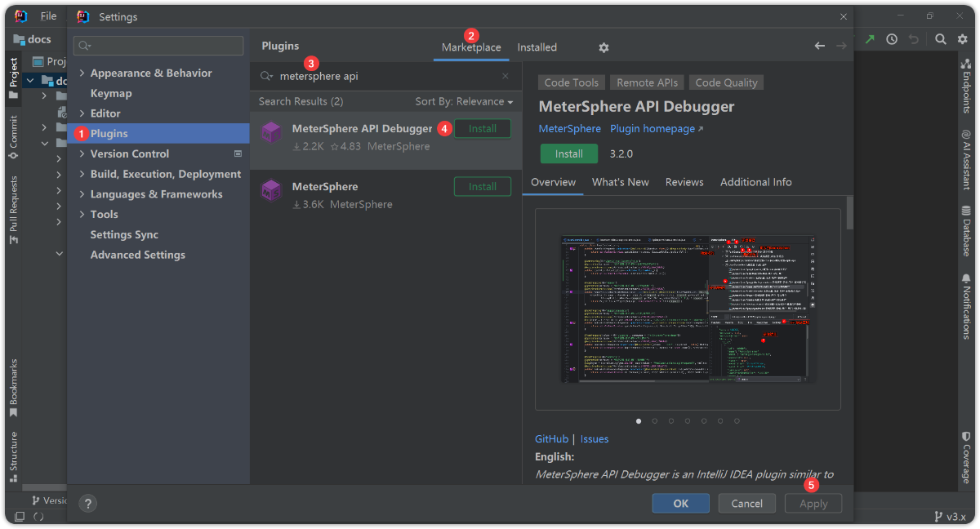Screen dimensions: 980x529
Task: Click the plugin screenshot thumbnail
Action: tap(688, 309)
